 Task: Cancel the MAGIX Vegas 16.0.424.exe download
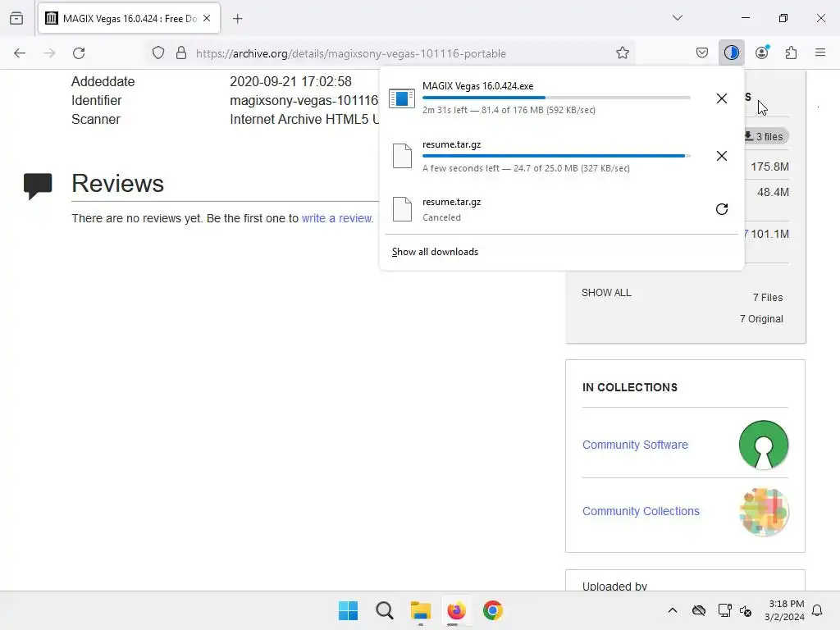pos(722,98)
